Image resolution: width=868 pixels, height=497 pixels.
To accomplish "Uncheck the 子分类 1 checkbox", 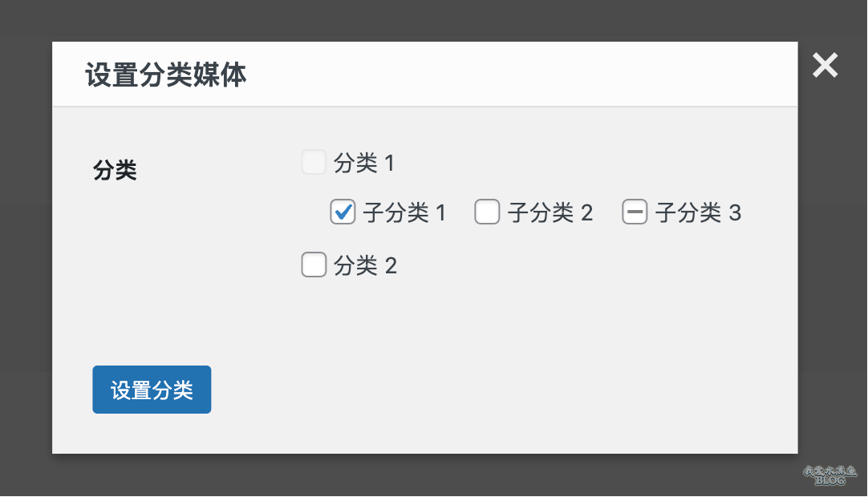I will pos(343,212).
